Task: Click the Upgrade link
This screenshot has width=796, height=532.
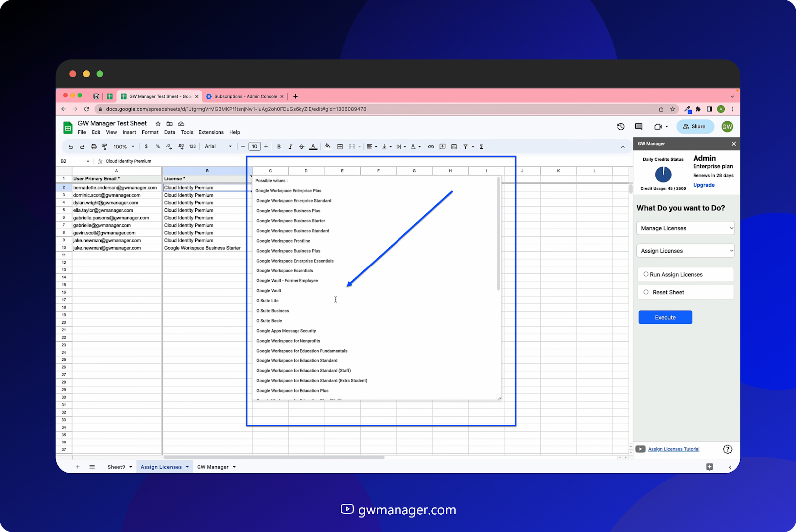Action: (x=704, y=185)
